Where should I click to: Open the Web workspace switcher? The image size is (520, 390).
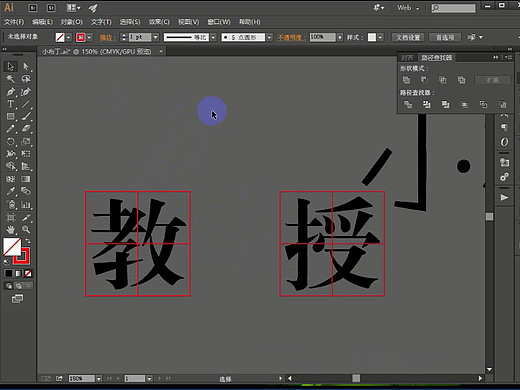tap(408, 8)
